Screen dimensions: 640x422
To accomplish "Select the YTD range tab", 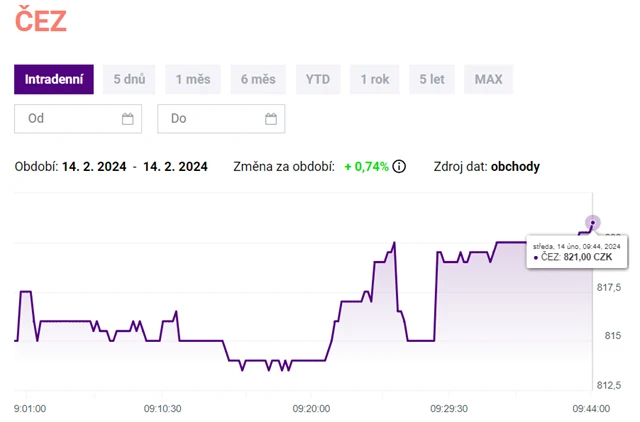I will pyautogui.click(x=318, y=79).
